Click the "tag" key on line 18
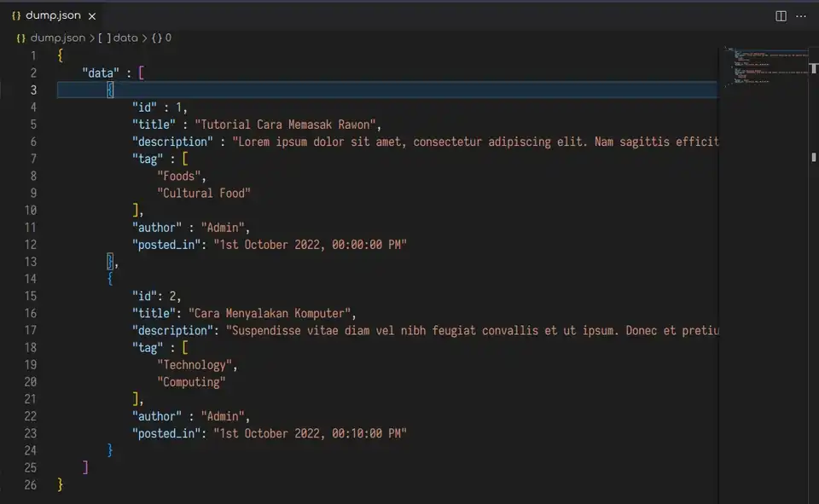 tap(148, 347)
